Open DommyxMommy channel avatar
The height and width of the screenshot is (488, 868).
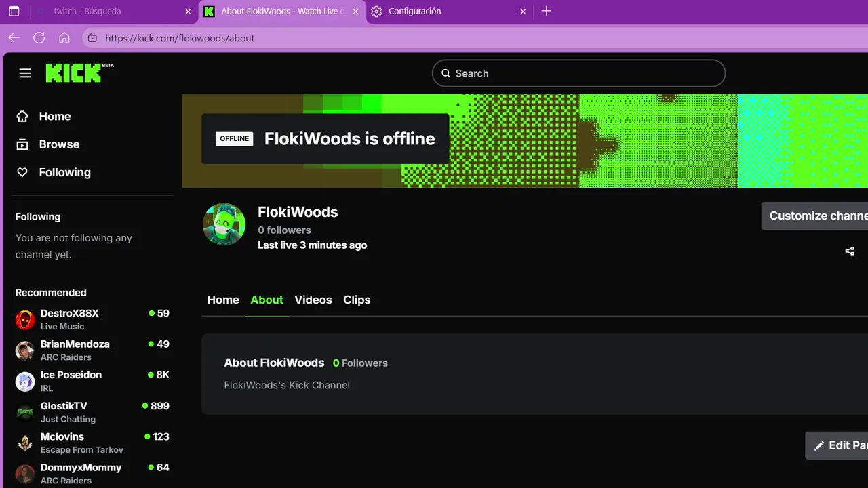click(25, 474)
